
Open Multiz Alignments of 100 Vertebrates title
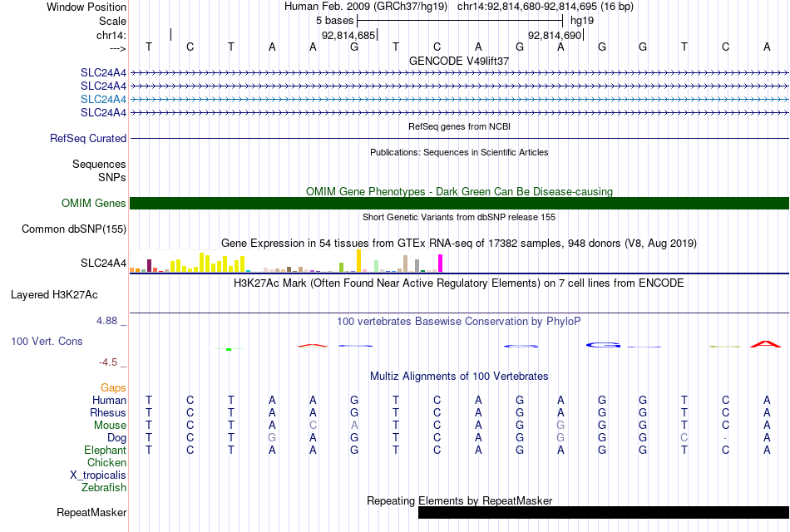(459, 377)
